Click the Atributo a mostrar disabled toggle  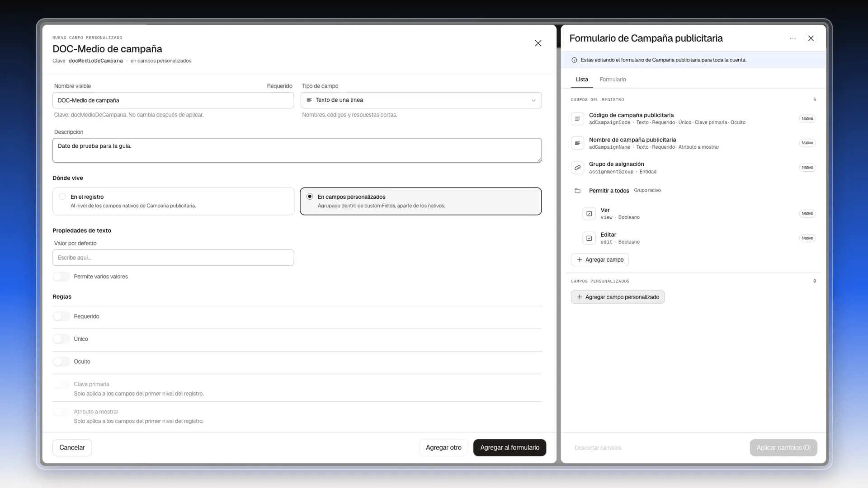pos(61,412)
